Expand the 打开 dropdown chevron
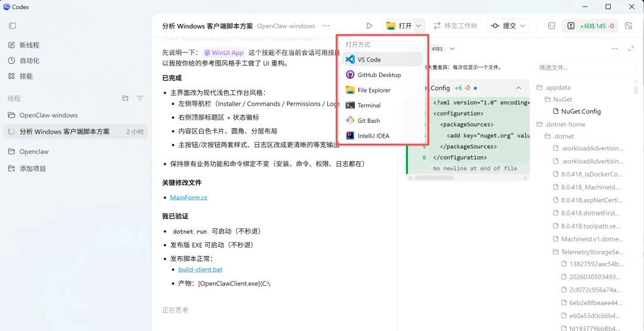Screen dimensions: 644x331 pos(419,26)
